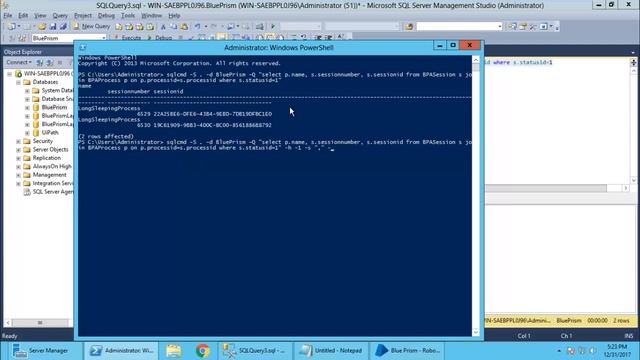Click the '00:00:00' elapsed time in status bar
This screenshot has height=360, width=640.
click(x=598, y=321)
